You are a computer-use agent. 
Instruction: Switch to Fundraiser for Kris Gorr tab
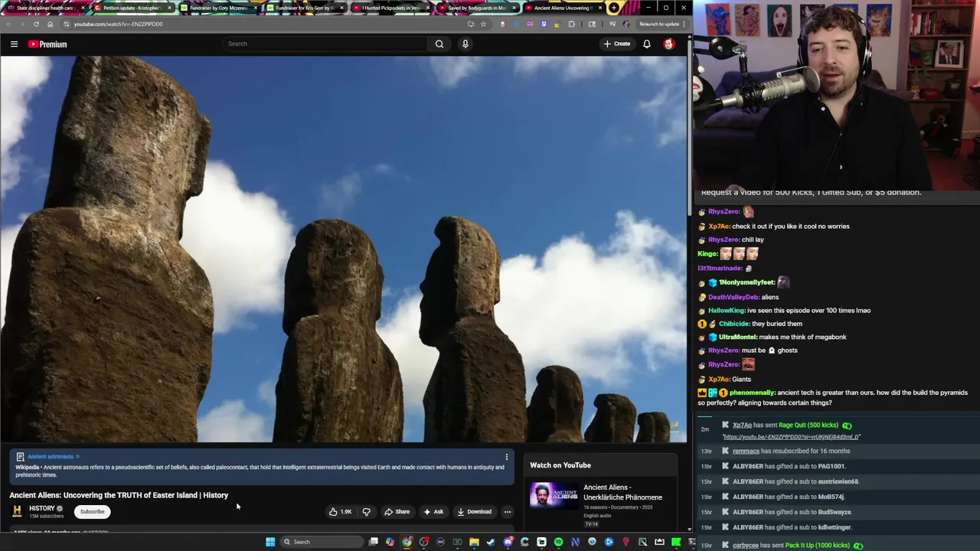(x=304, y=8)
